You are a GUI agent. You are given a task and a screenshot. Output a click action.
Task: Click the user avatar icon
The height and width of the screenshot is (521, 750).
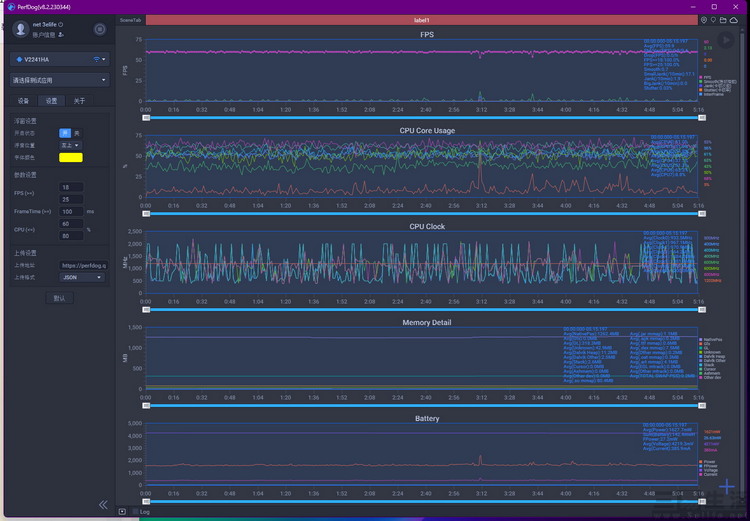pos(21,29)
